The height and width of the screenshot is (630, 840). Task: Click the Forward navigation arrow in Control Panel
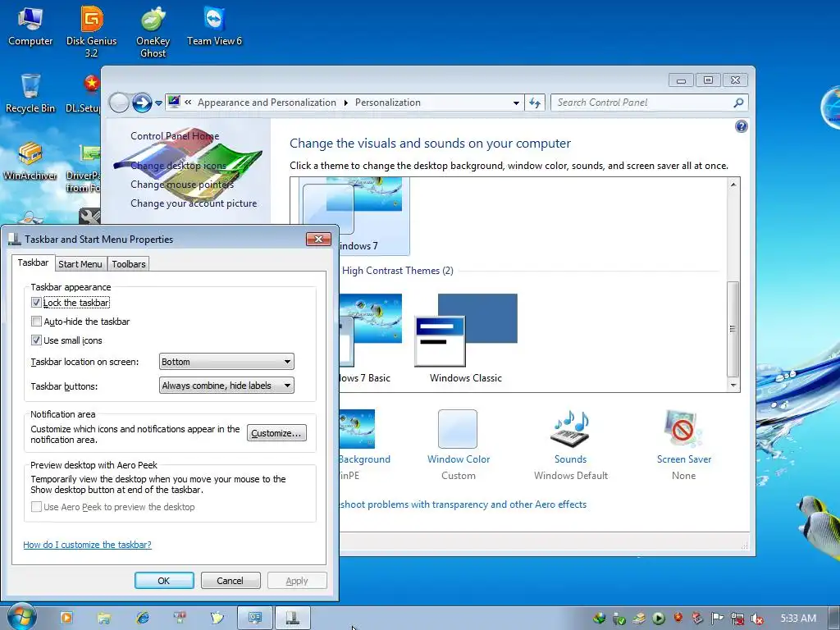pos(142,103)
